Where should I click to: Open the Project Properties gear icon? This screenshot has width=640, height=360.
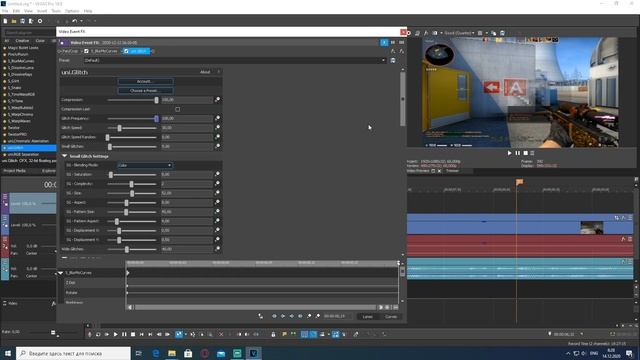coord(40,21)
